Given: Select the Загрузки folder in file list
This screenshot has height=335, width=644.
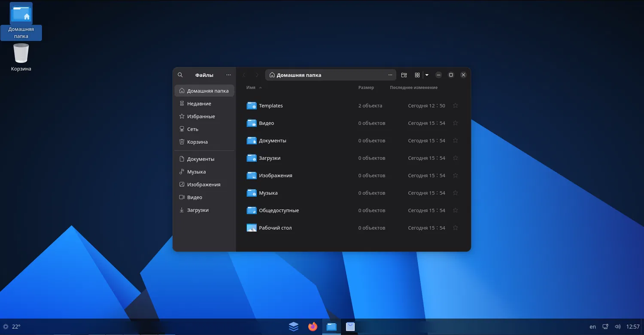Looking at the screenshot, I should click(270, 158).
